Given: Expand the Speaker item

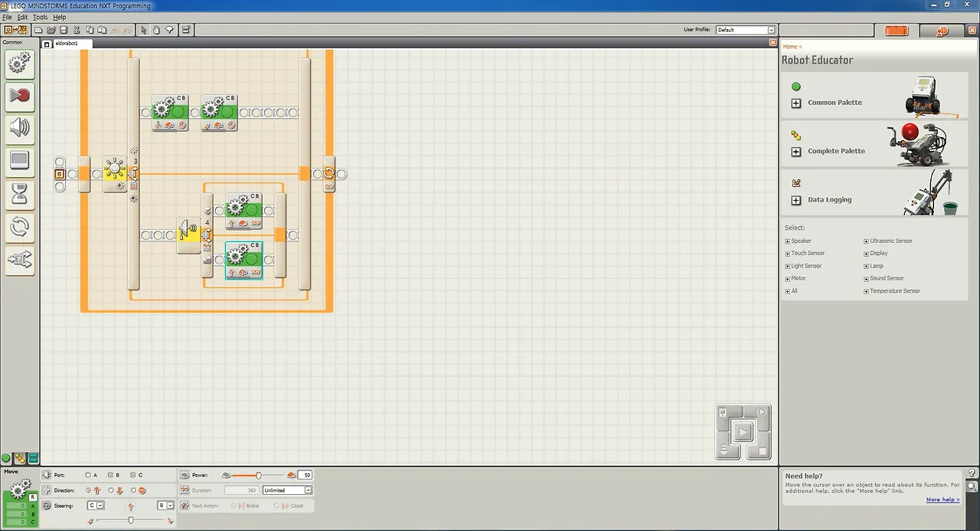Looking at the screenshot, I should click(x=787, y=241).
